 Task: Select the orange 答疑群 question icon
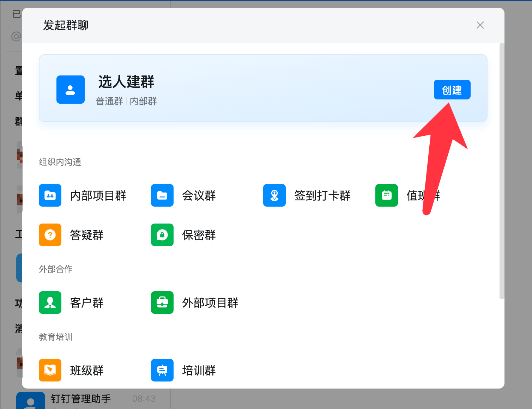click(50, 235)
